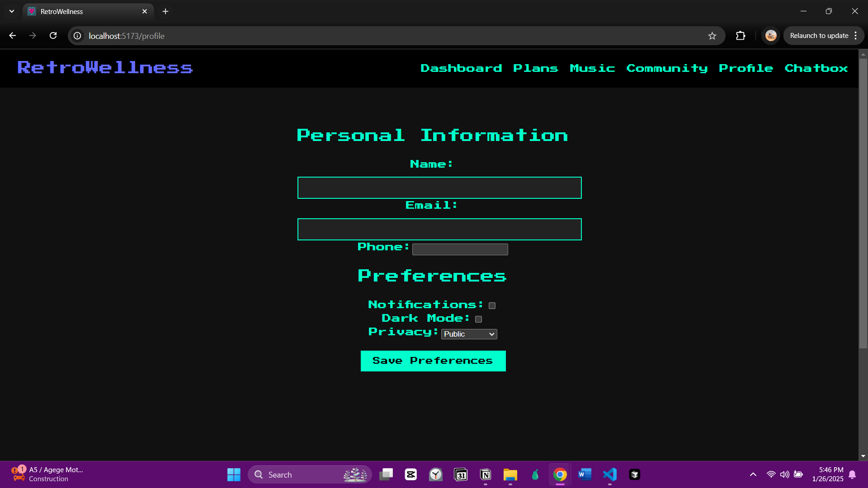Click Relaunch to update button
This screenshot has height=488, width=868.
(x=819, y=36)
